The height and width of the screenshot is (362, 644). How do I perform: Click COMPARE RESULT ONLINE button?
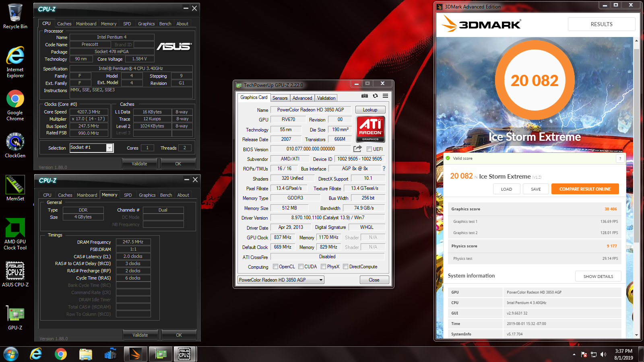tap(585, 189)
